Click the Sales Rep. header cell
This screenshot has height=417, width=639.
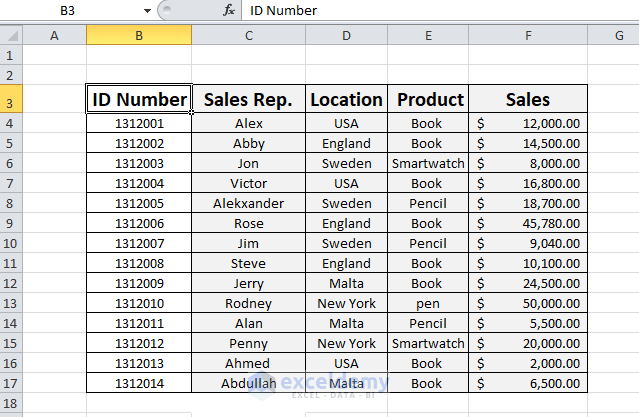point(249,99)
